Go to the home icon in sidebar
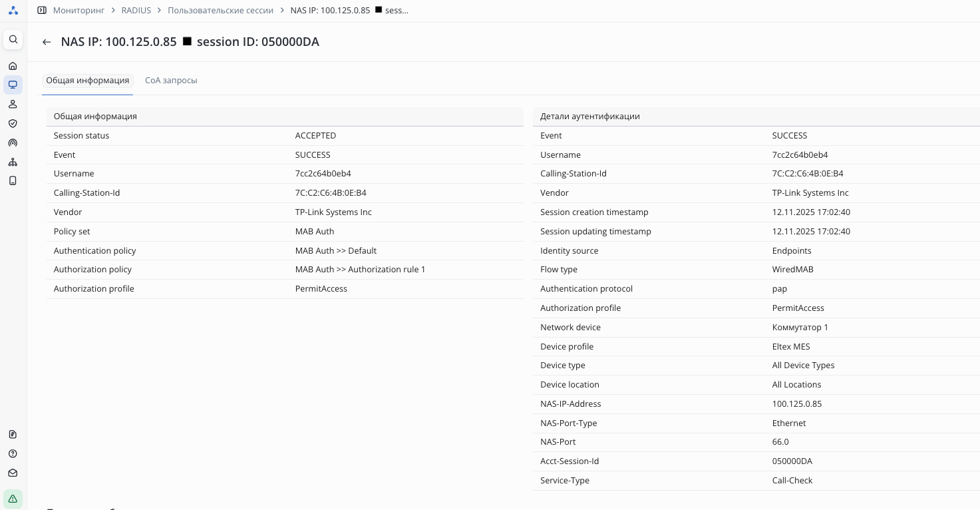This screenshot has height=510, width=980. pos(13,66)
